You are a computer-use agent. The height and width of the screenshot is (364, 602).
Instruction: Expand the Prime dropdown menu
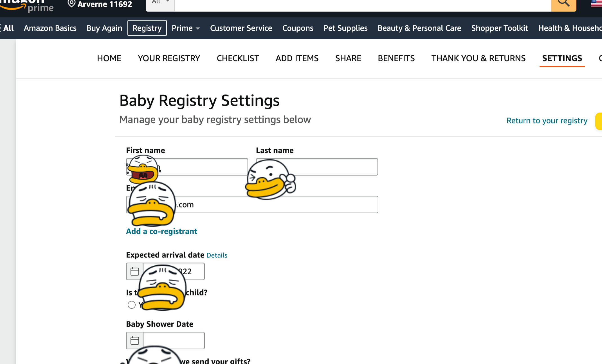[x=186, y=28]
